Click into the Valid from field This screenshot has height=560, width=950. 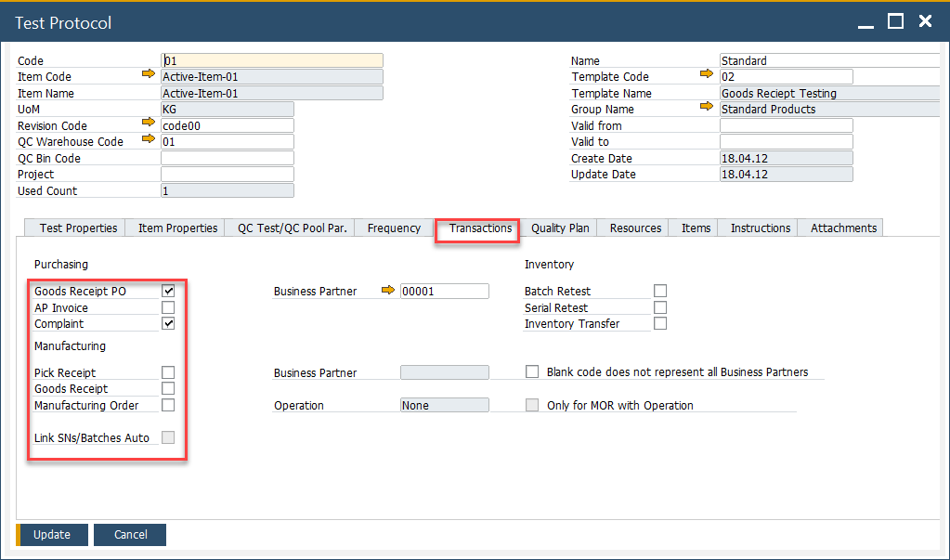click(786, 125)
